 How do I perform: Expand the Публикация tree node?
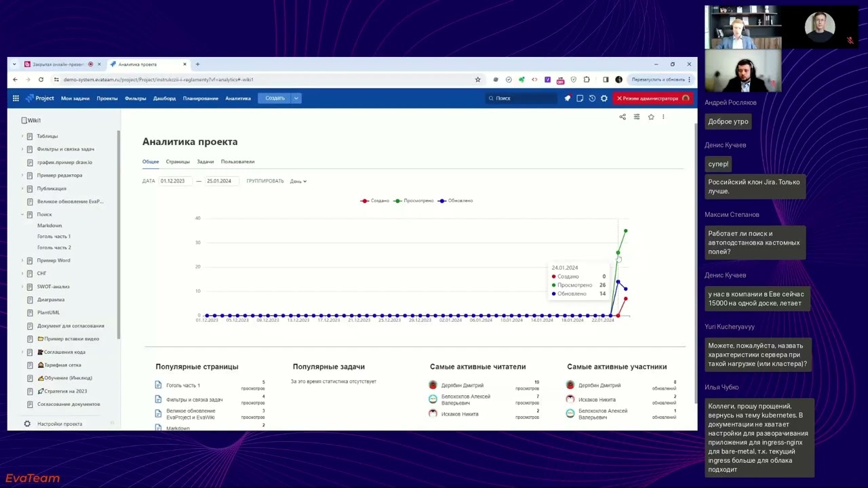tap(22, 188)
